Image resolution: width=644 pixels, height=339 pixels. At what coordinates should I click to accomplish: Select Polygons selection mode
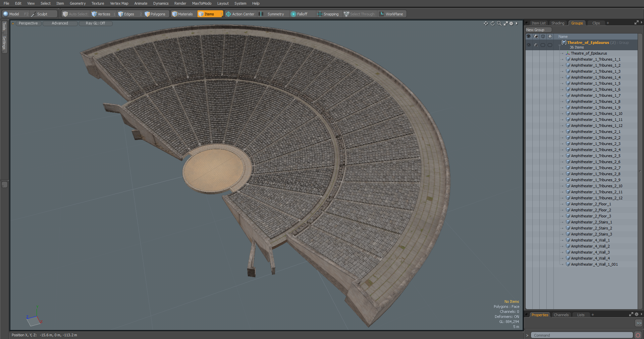(x=155, y=14)
